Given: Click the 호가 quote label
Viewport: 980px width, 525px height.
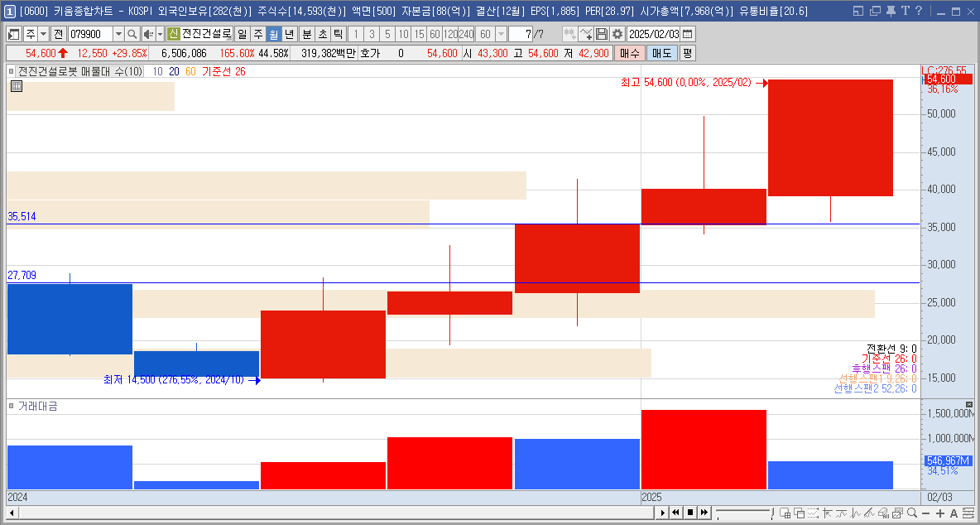Looking at the screenshot, I should [369, 54].
